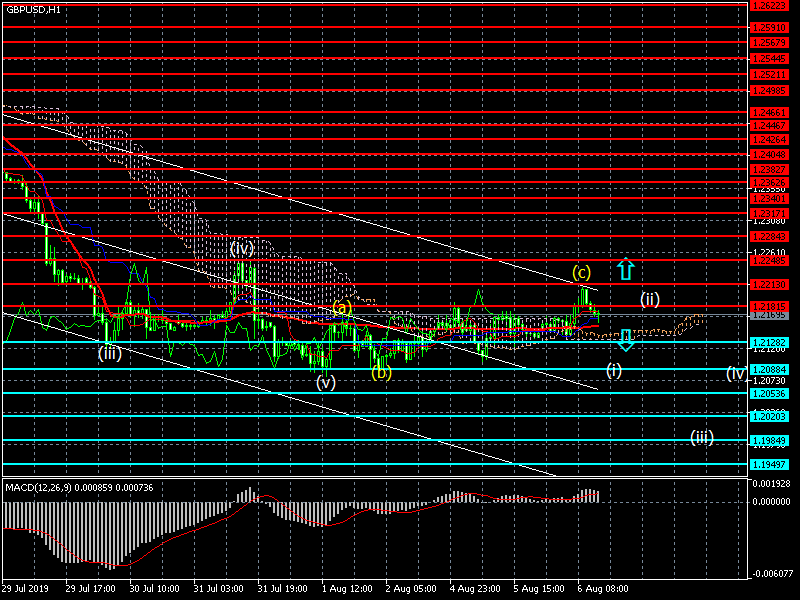800x600 pixels.
Task: Click the white (iv) label above candles
Action: (241, 247)
